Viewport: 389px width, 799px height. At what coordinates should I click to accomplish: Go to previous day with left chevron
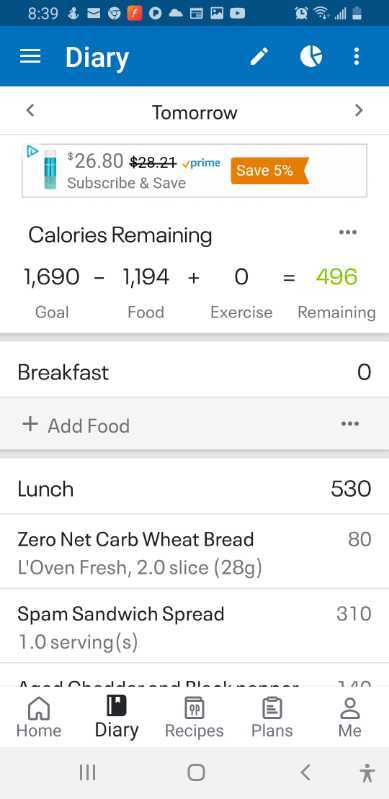point(31,111)
